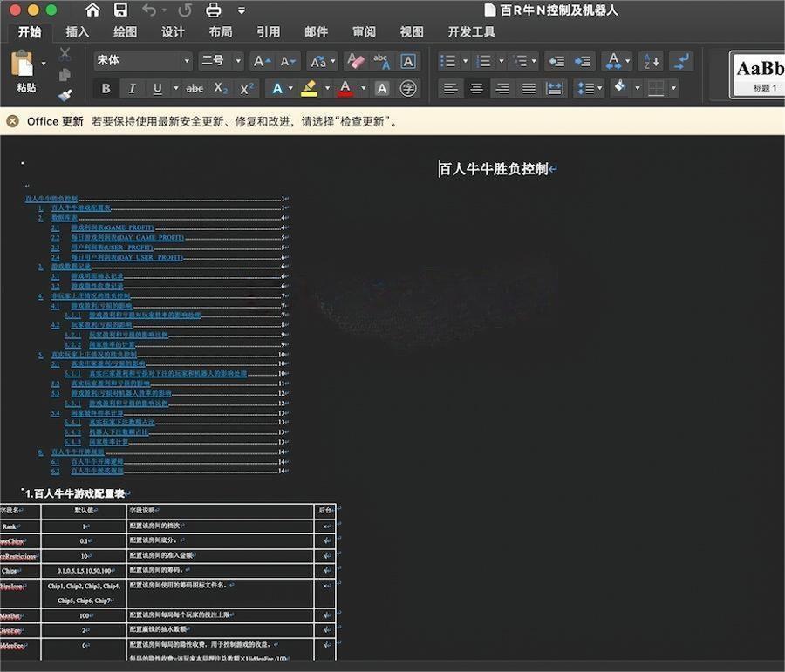Image resolution: width=785 pixels, height=672 pixels.
Task: Sort text with A-Z icon
Action: pos(651,62)
